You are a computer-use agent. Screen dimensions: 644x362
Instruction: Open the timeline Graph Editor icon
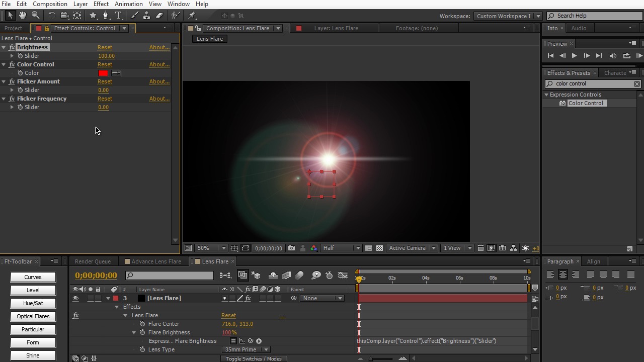point(343,276)
